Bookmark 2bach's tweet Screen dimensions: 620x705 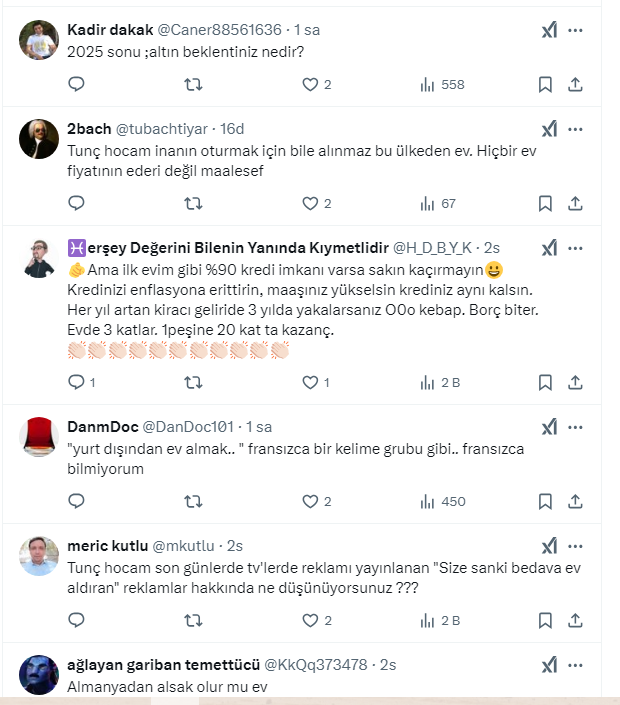(x=545, y=203)
